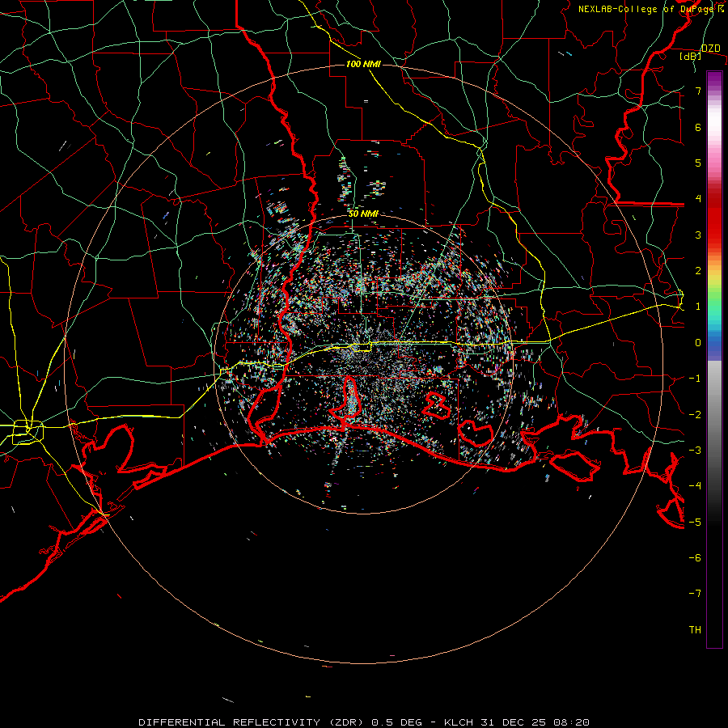Click the 100 NMI range ring label

363,64
